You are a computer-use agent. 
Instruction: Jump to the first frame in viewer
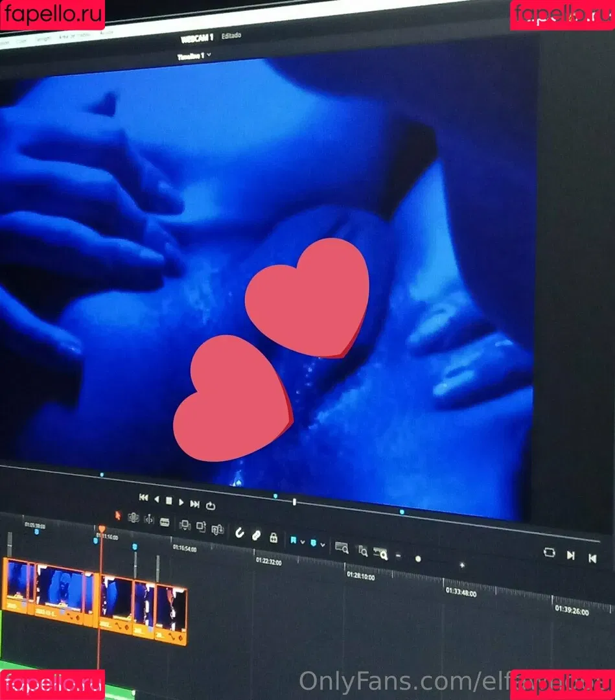click(x=143, y=497)
